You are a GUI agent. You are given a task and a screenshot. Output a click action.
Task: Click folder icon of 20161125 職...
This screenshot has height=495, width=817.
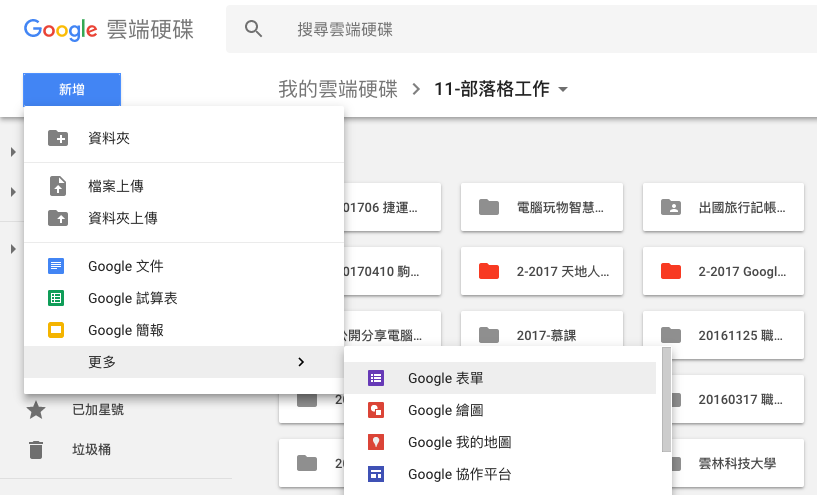click(671, 335)
